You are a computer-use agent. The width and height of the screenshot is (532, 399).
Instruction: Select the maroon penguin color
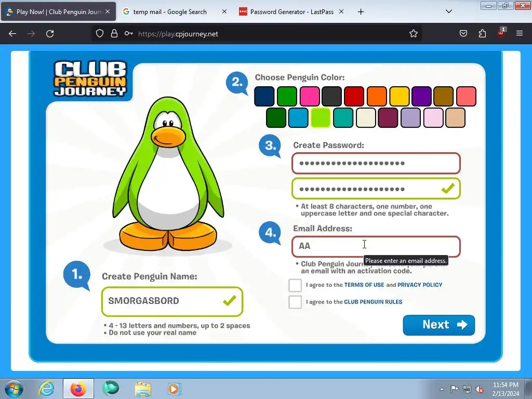(388, 118)
